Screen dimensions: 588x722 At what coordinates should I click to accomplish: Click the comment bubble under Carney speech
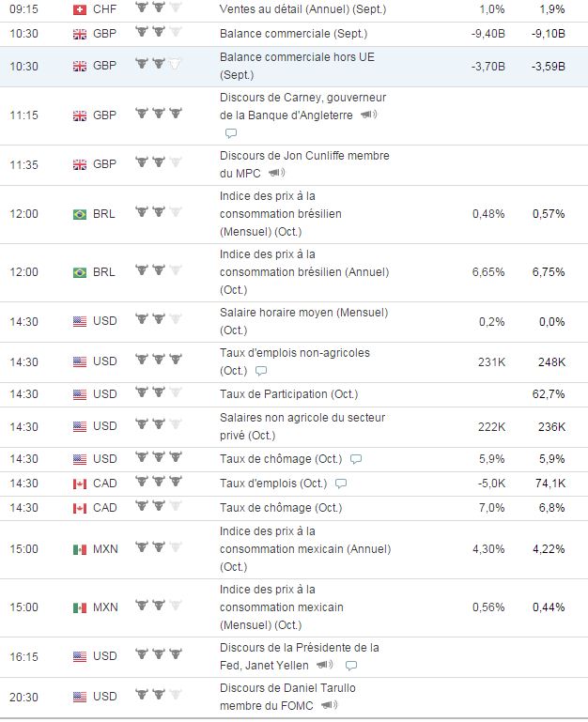(231, 133)
